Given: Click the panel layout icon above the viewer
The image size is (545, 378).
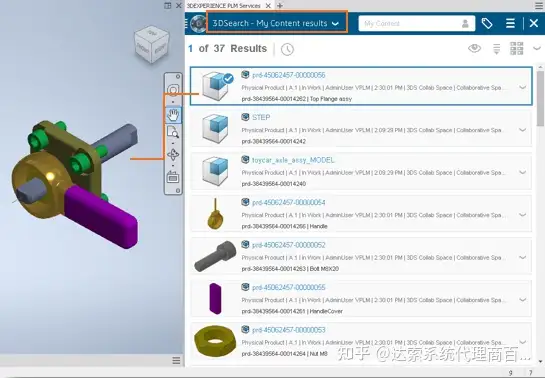Looking at the screenshot, I should click(168, 6).
